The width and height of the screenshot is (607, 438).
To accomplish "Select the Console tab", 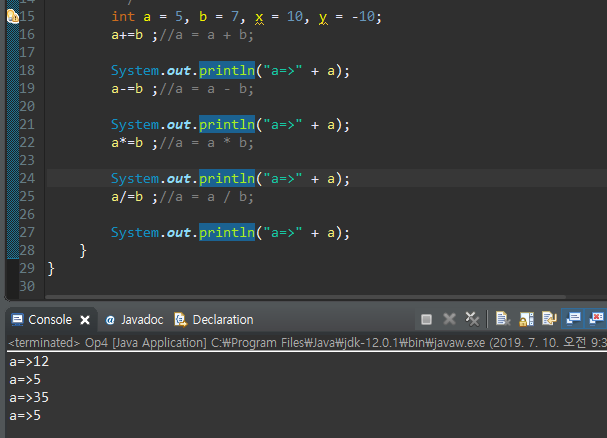I will tap(50, 320).
